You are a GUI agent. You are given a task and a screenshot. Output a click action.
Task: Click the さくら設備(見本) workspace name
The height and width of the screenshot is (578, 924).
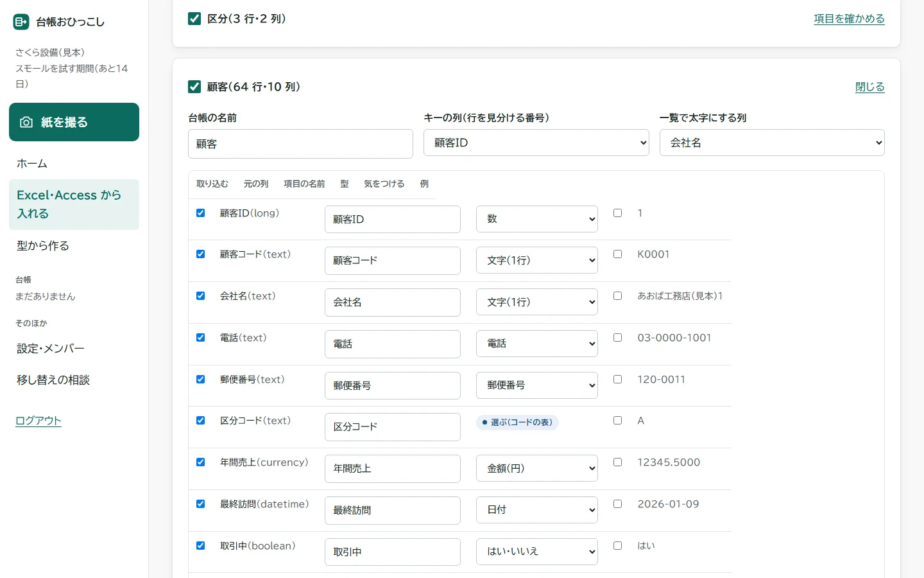(x=50, y=53)
